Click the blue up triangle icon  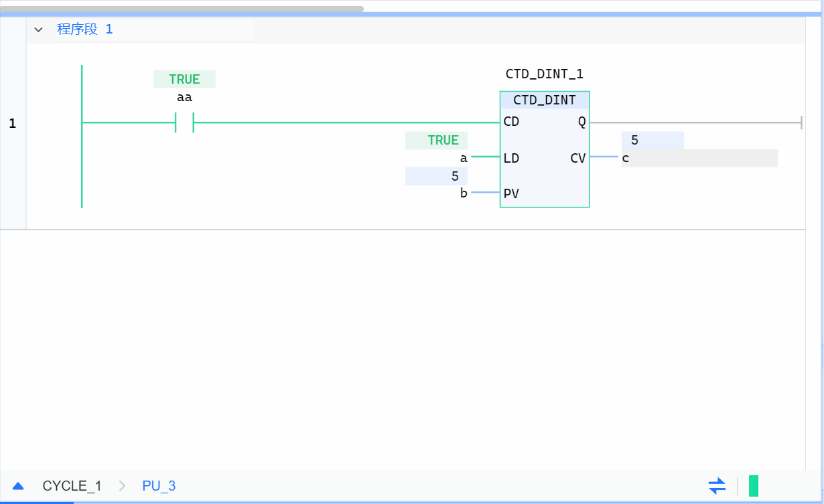pyautogui.click(x=18, y=486)
